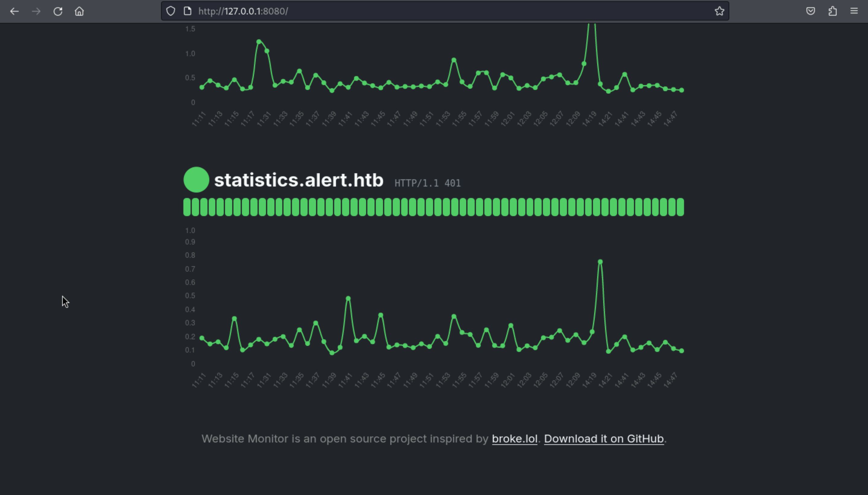The height and width of the screenshot is (495, 868).
Task: Open the extensions puzzle icon
Action: (832, 11)
